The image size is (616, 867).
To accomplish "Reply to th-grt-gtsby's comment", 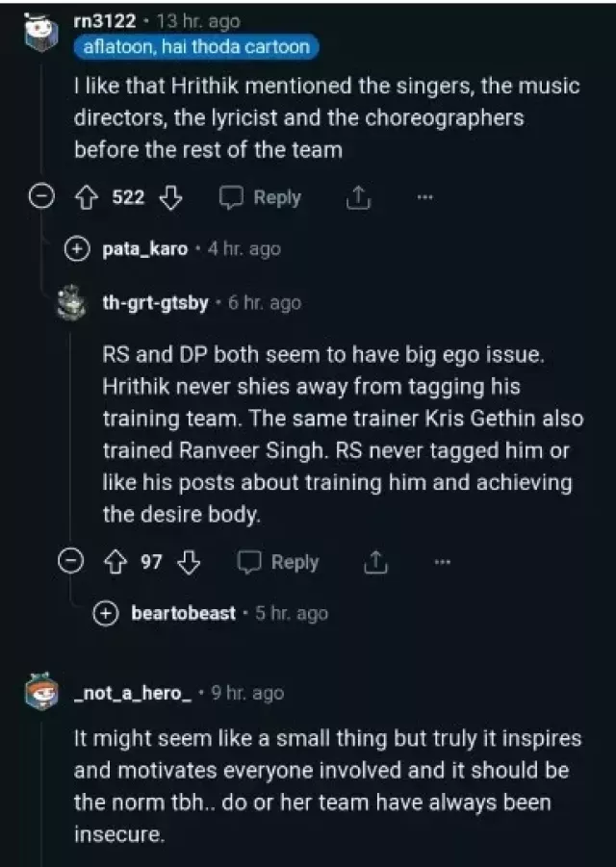I will click(278, 563).
